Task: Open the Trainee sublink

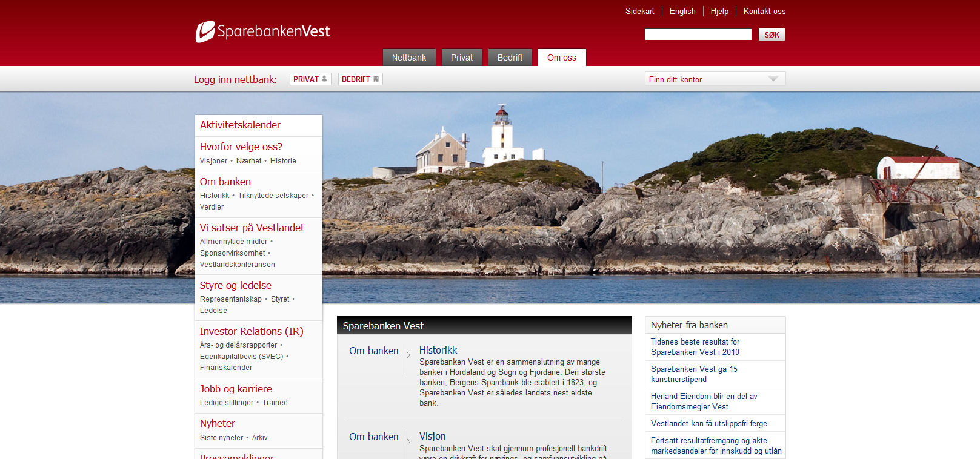Action: 275,403
